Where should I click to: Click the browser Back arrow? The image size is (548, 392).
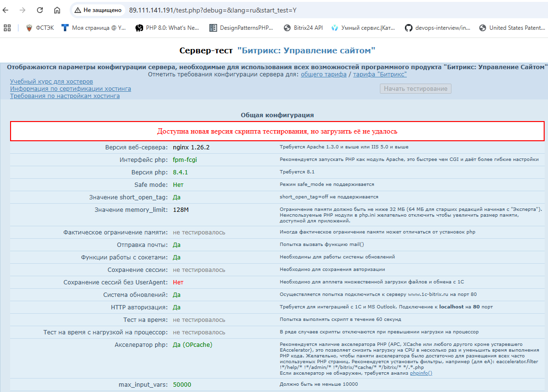pos(6,10)
